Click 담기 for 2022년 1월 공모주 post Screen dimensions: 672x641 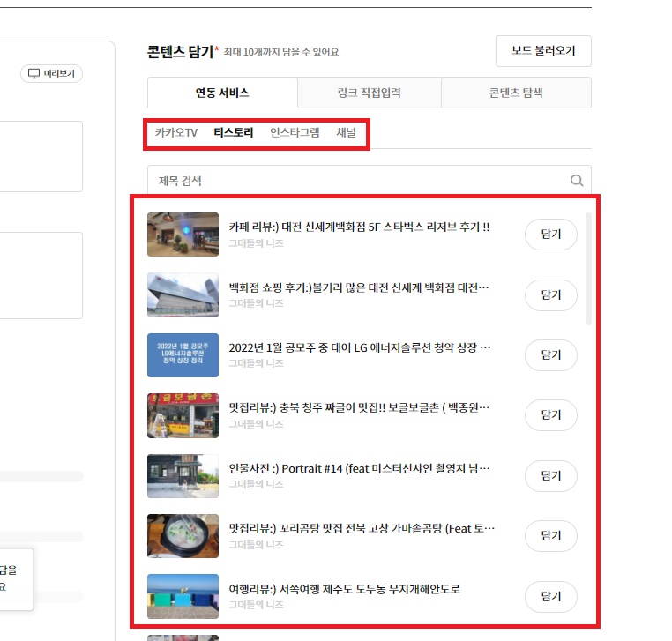(550, 355)
